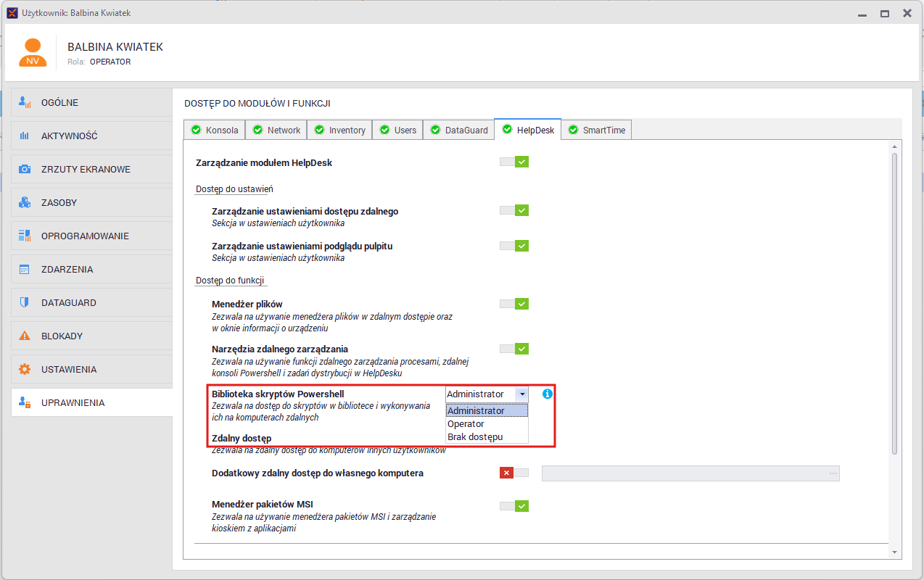Enable Dodatkowy zdalny dostęp do własnego komputera
Screen dimensions: 924x580
[x=514, y=473]
